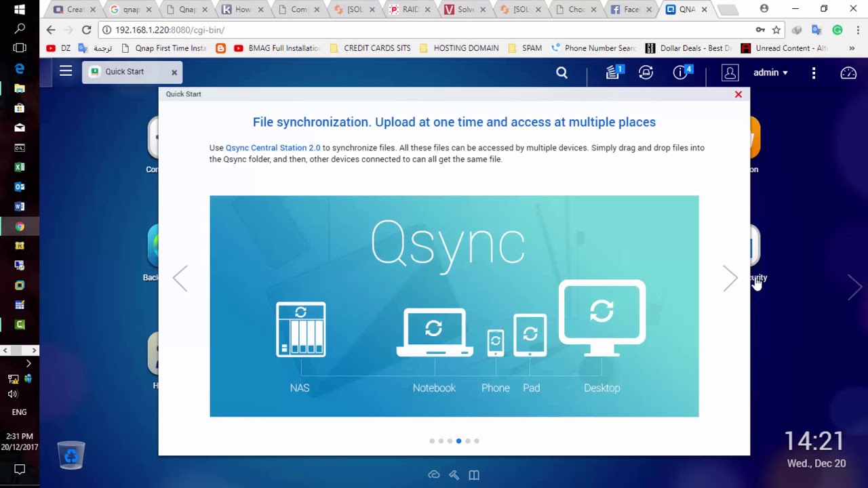Go to next Quick Start slide arrow

tap(730, 278)
